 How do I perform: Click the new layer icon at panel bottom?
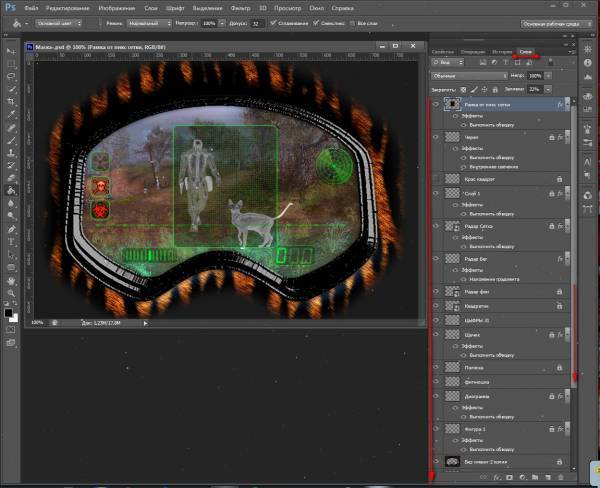point(550,478)
